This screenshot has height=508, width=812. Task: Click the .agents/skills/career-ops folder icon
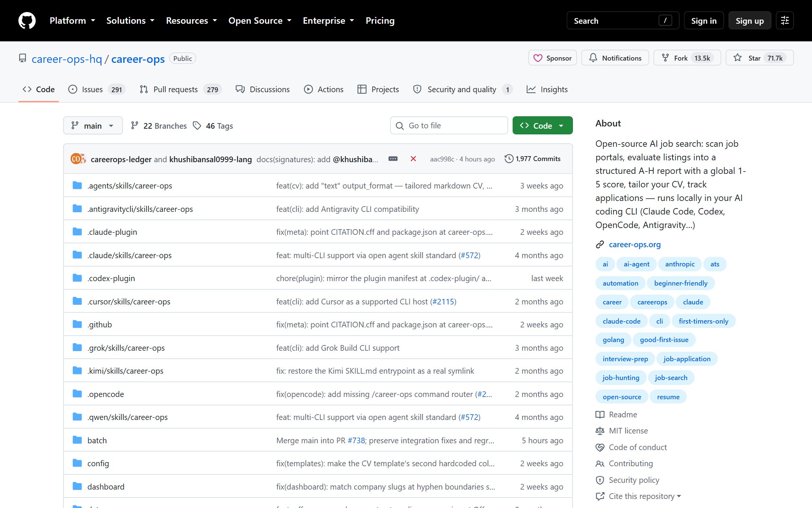tap(77, 185)
